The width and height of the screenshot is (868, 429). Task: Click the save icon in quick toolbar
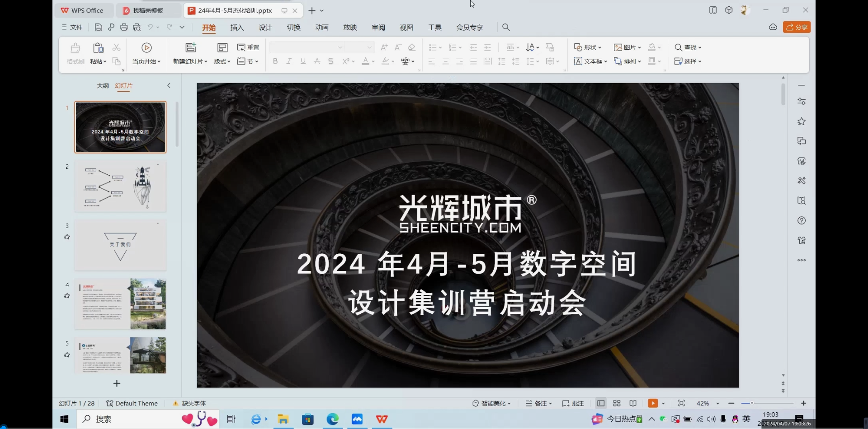click(98, 27)
